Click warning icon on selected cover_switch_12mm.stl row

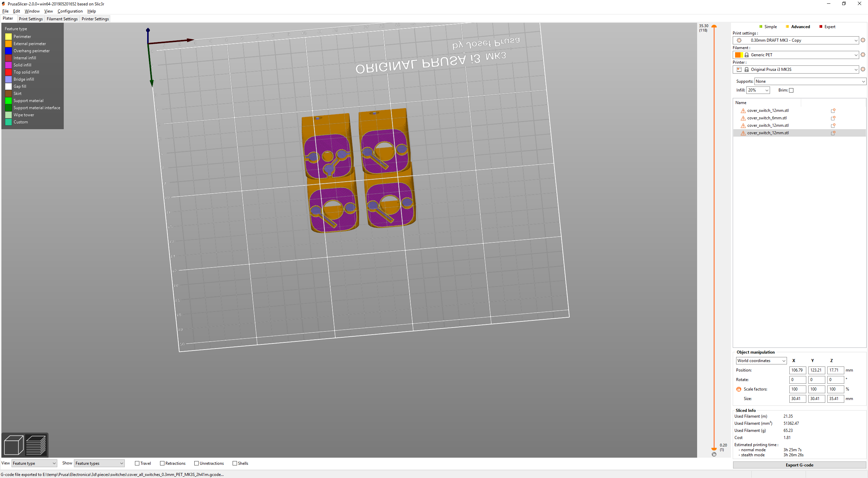(743, 133)
